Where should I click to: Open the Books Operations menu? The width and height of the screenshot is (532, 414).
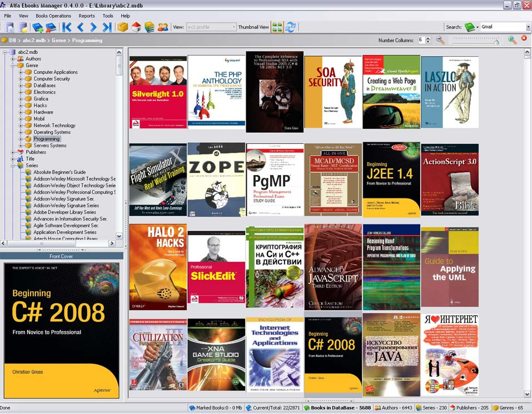pos(53,16)
